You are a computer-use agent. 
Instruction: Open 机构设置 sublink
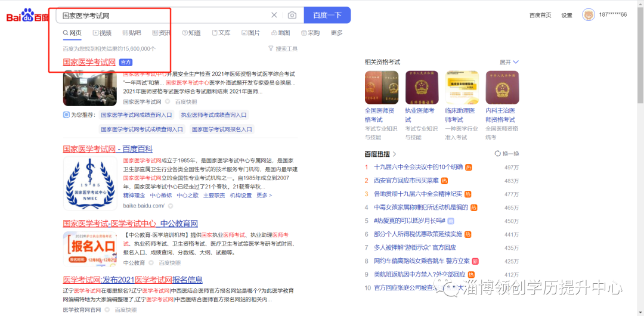pyautogui.click(x=241, y=195)
